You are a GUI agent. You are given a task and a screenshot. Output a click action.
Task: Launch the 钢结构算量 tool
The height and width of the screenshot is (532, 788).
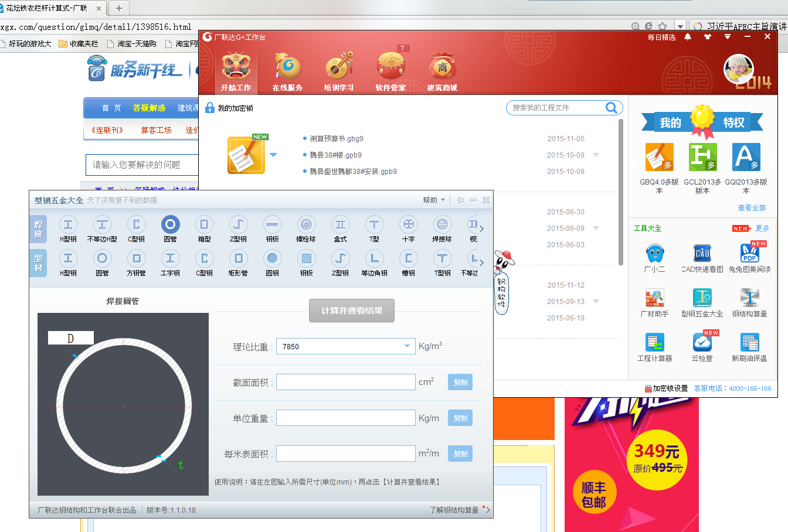pyautogui.click(x=750, y=298)
